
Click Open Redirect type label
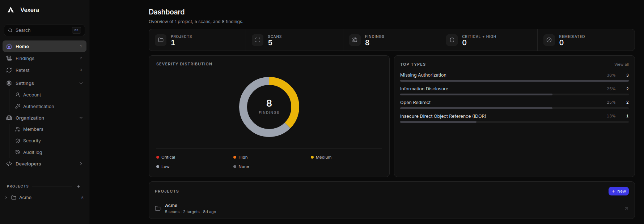point(415,103)
